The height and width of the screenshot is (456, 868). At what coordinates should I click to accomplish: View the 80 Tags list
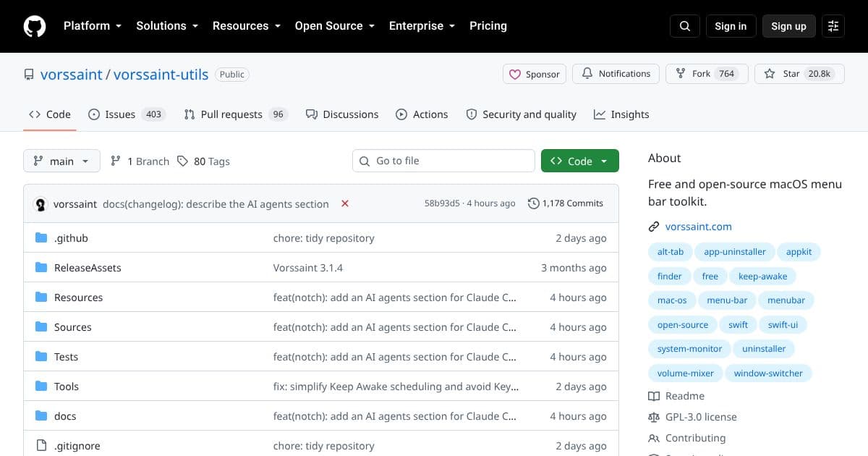click(x=204, y=161)
